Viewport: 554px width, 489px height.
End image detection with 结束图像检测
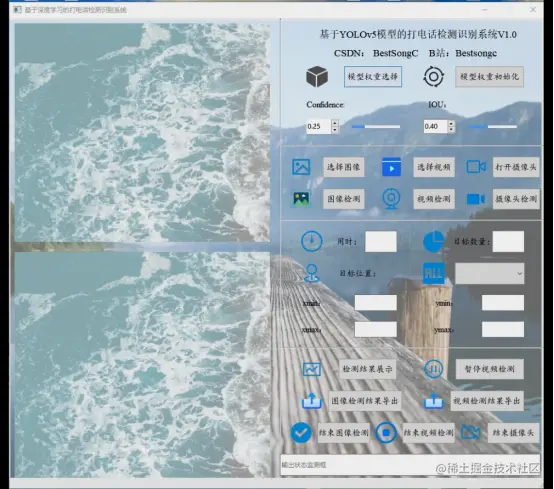point(344,433)
